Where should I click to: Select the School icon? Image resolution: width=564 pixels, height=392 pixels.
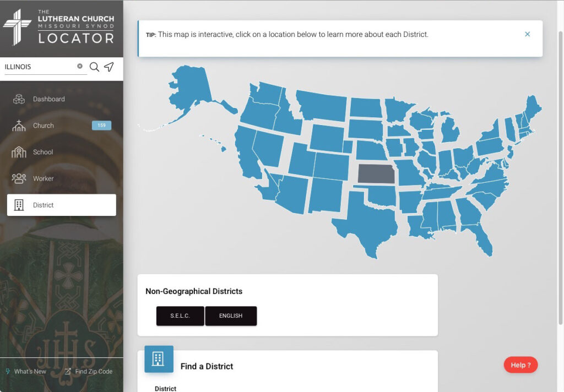tap(19, 151)
